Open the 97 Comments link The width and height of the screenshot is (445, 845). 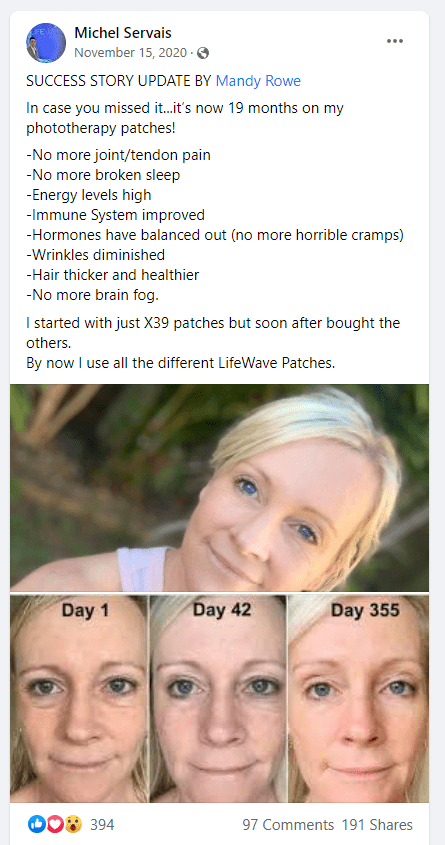click(288, 825)
